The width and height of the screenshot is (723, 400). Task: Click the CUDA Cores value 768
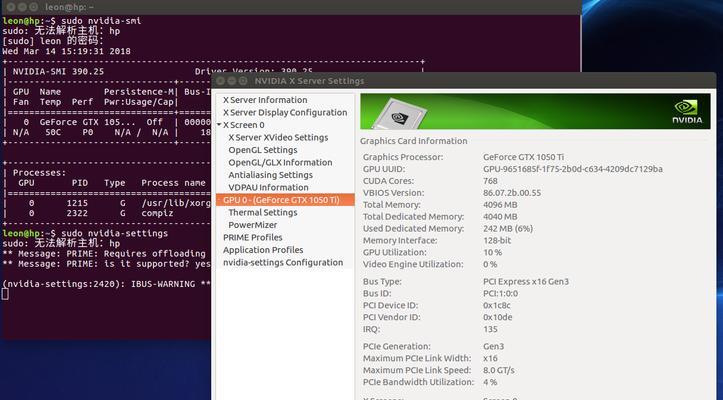pyautogui.click(x=490, y=181)
